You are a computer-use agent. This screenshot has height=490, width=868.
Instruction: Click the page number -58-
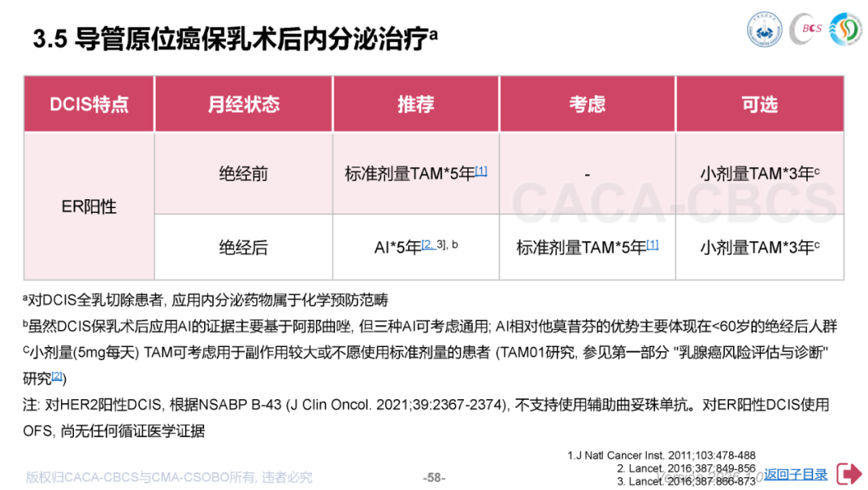click(434, 477)
